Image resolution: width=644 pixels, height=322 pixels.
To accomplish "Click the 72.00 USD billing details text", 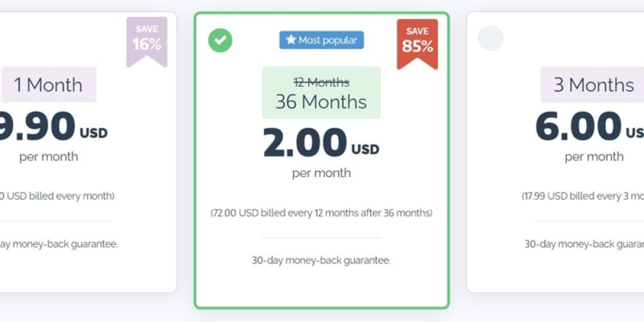I will (x=321, y=213).
